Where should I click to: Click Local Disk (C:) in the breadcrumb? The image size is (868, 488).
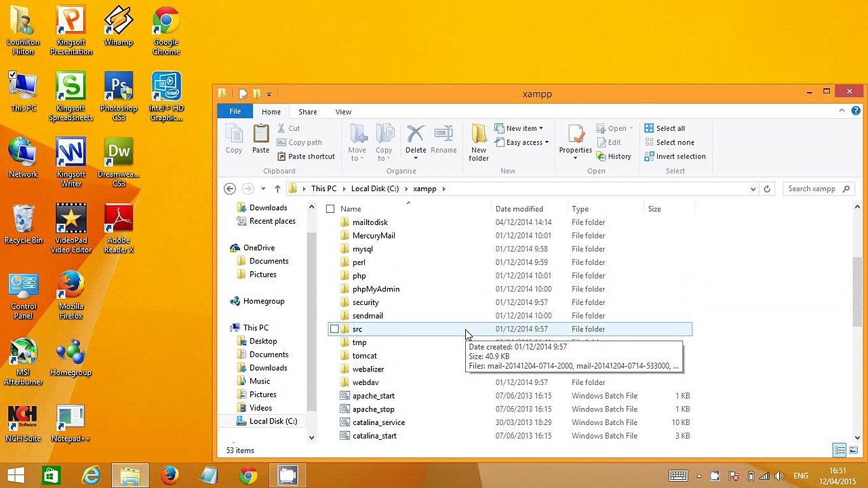point(375,189)
